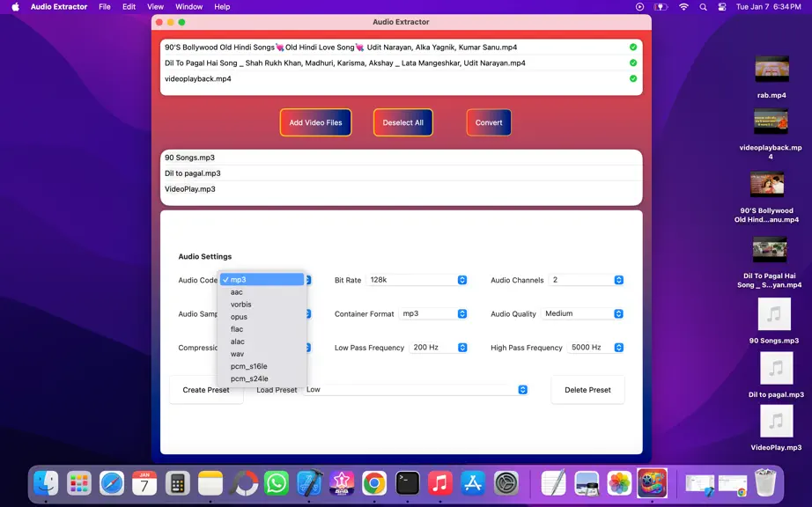This screenshot has height=507, width=812.
Task: Click battery status icon
Action: point(661,7)
